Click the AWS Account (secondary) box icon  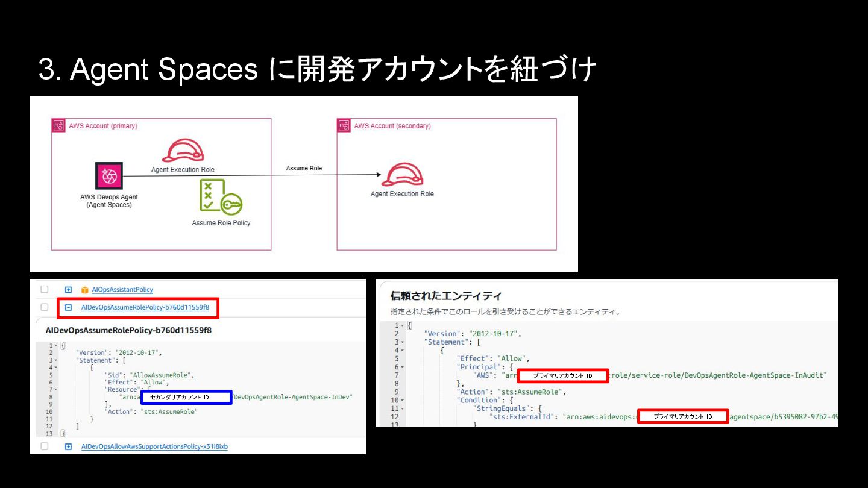pos(344,126)
